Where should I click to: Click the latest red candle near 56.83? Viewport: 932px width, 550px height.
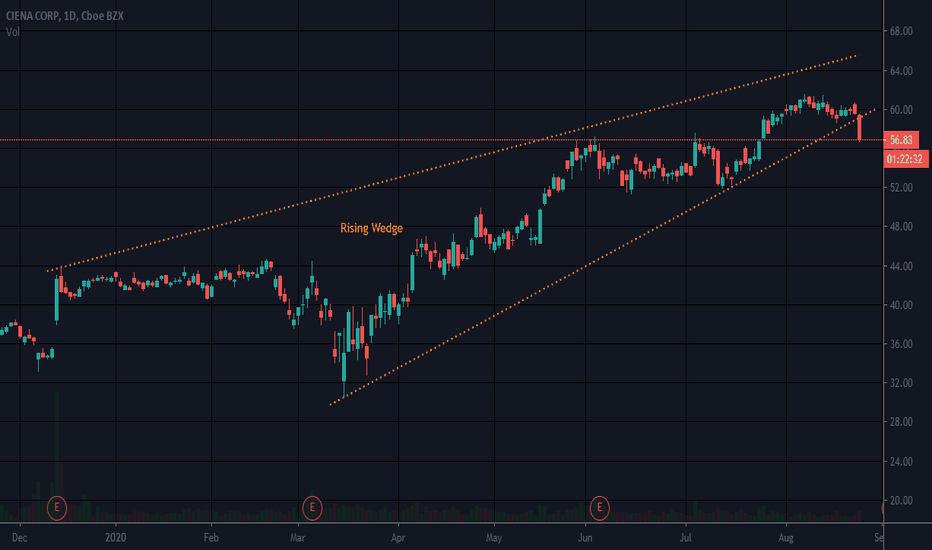(859, 128)
